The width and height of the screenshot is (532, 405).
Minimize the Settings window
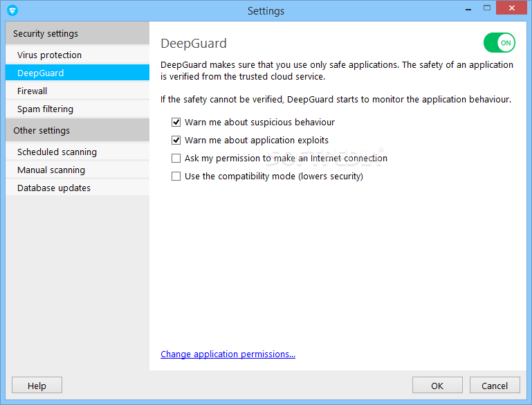[x=468, y=8]
